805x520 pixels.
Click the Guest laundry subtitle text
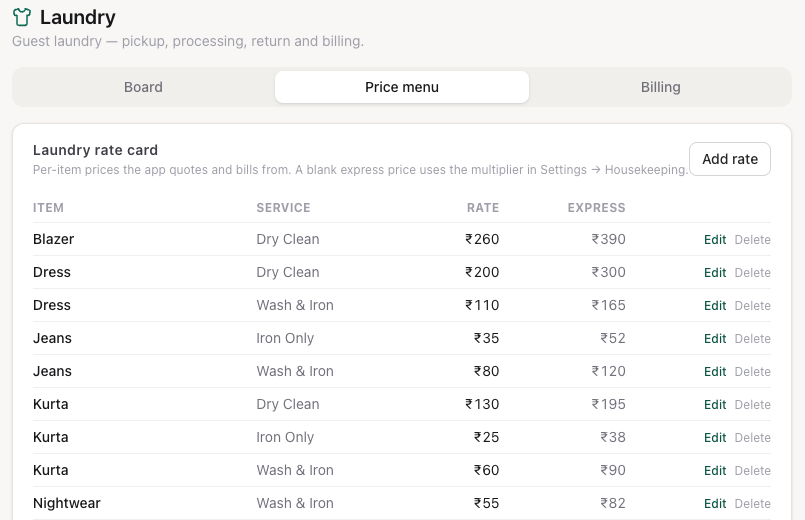(188, 41)
